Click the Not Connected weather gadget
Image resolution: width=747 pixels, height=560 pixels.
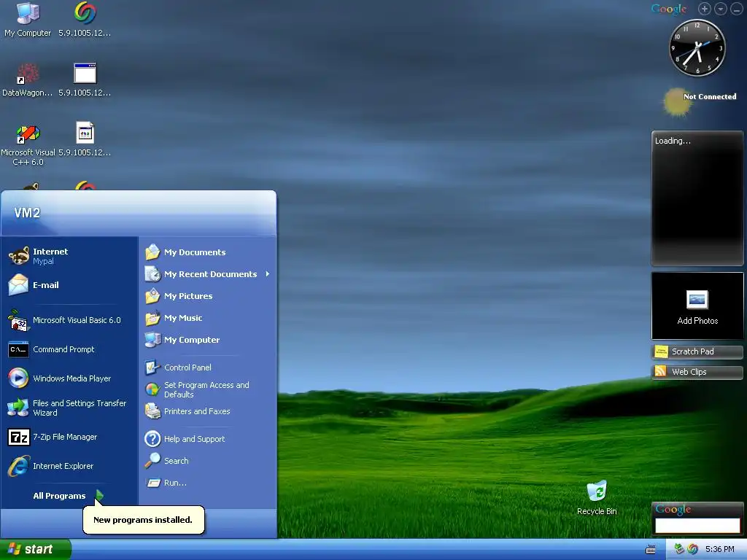(x=700, y=101)
